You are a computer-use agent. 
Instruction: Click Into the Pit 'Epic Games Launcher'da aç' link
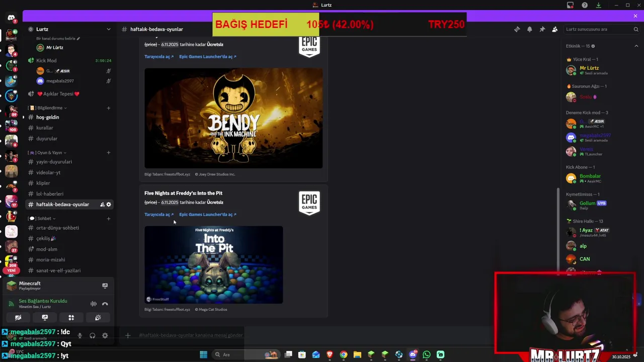coord(207,215)
